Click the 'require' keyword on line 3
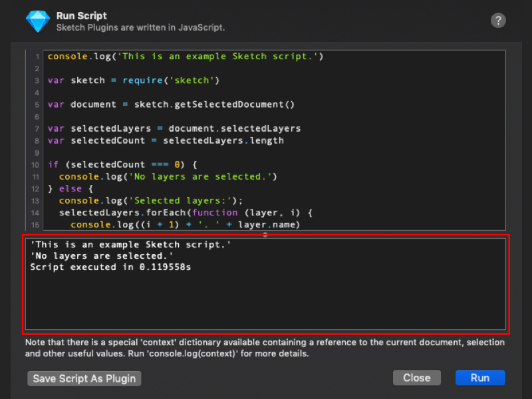The image size is (532, 399). click(142, 80)
